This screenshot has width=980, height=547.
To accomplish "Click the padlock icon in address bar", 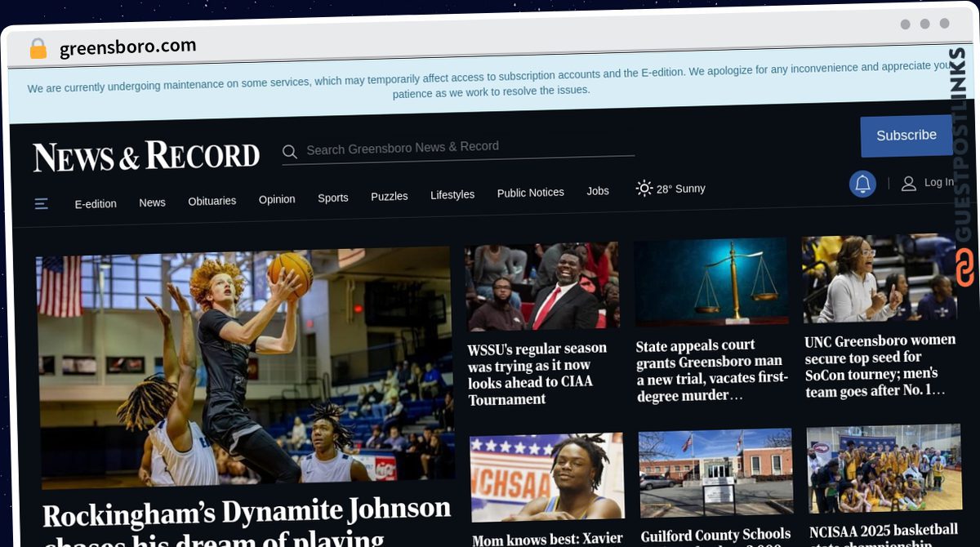I will (38, 49).
